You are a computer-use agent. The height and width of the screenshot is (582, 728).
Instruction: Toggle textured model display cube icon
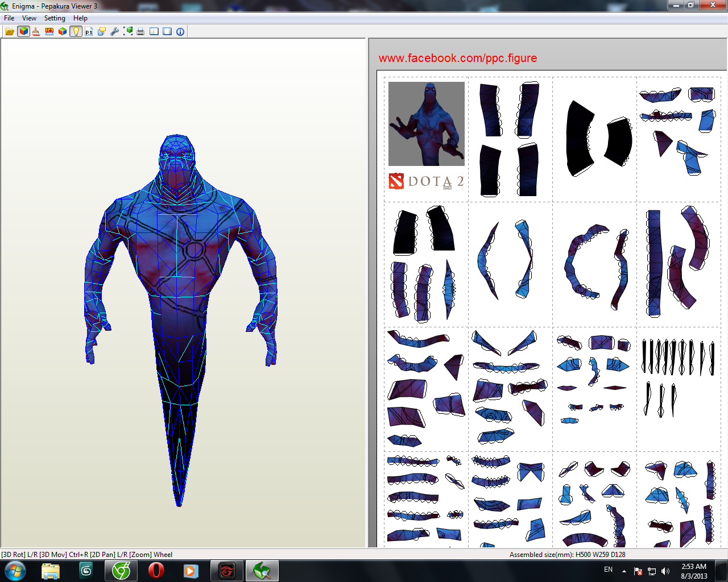click(23, 31)
